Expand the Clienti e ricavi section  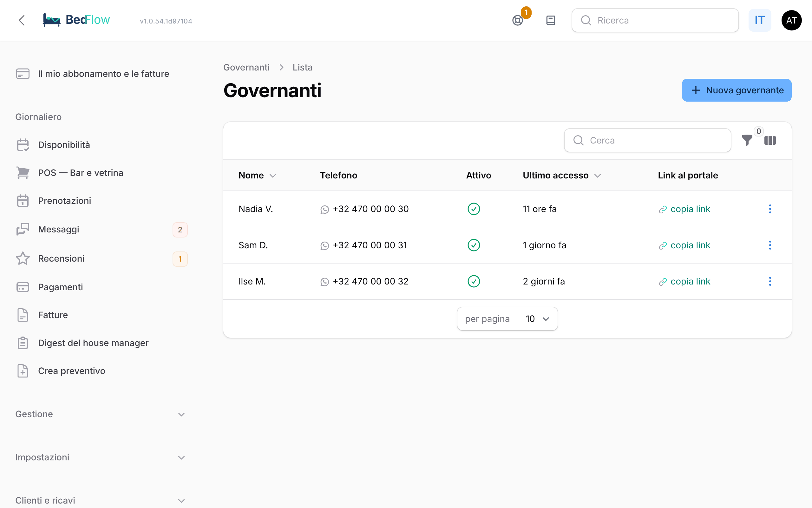pos(100,501)
